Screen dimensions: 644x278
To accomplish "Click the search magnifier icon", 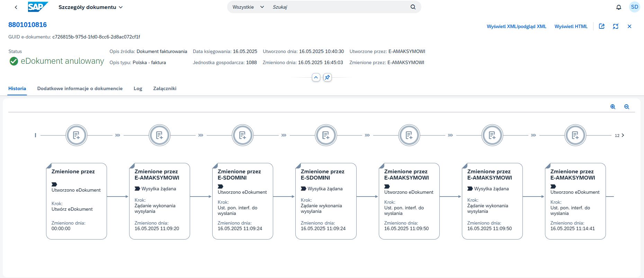I will coord(413,7).
